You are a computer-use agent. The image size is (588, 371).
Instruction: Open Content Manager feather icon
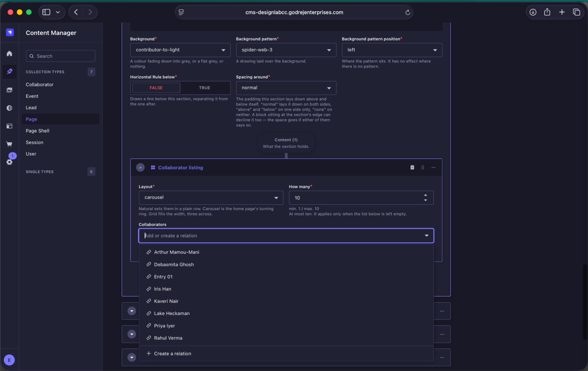click(9, 72)
